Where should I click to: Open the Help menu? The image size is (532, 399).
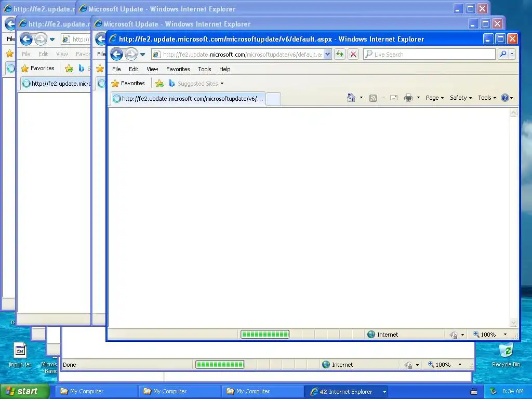[x=224, y=69]
